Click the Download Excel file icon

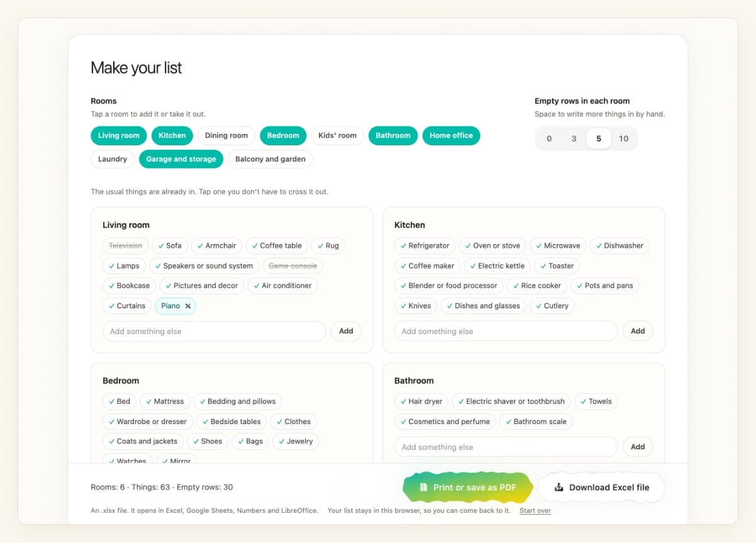[559, 487]
